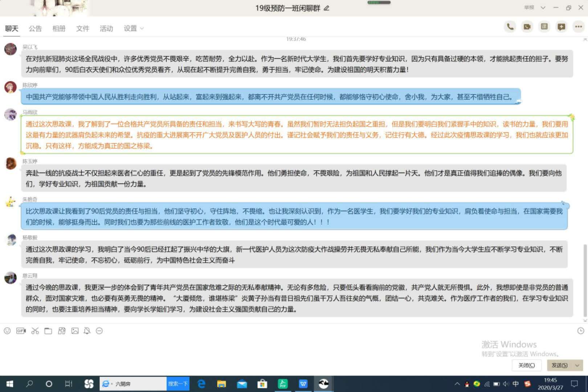This screenshot has width=588, height=392.
Task: Click the send file folder icon
Action: [x=48, y=331]
